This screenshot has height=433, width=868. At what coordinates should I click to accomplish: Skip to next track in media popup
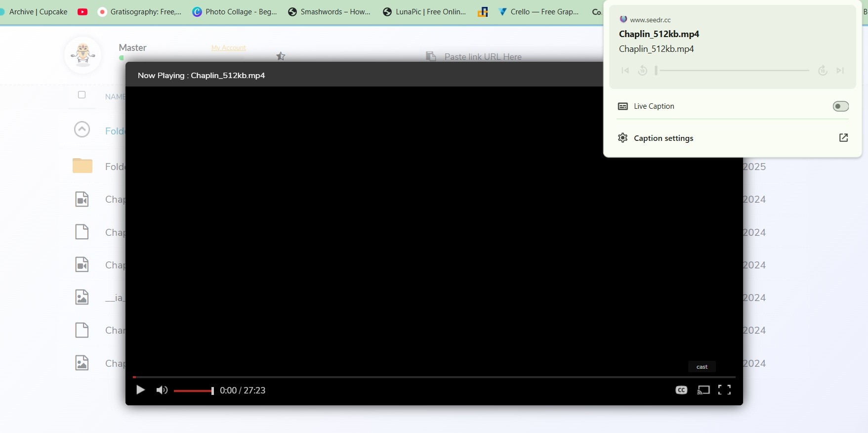[x=840, y=71]
